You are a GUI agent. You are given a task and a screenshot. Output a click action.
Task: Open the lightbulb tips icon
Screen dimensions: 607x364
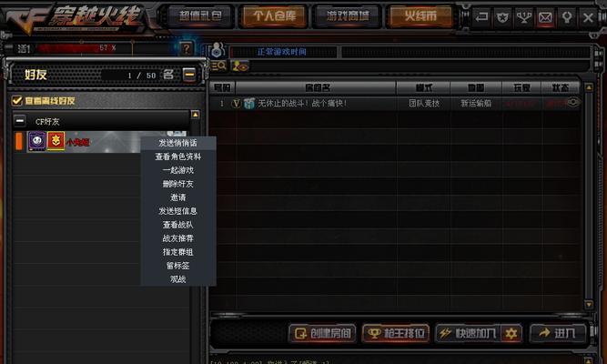click(x=567, y=17)
